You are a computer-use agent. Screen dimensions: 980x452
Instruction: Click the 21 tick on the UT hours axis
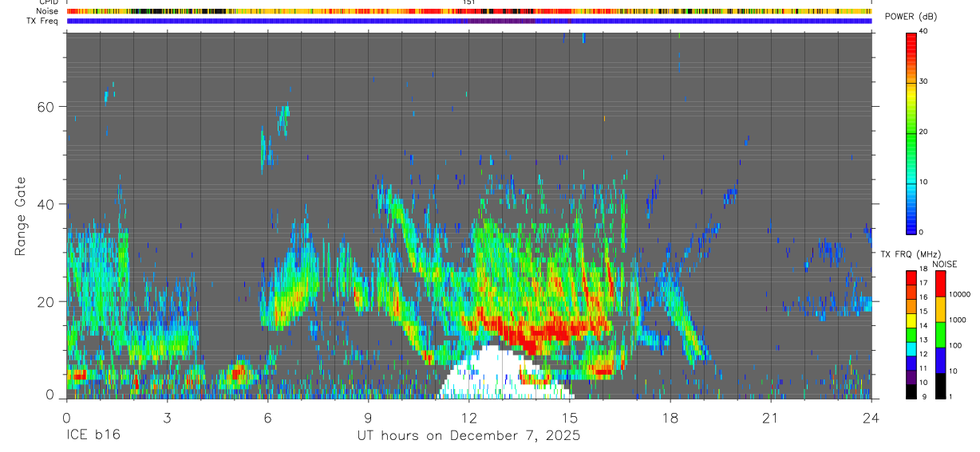pyautogui.click(x=770, y=417)
